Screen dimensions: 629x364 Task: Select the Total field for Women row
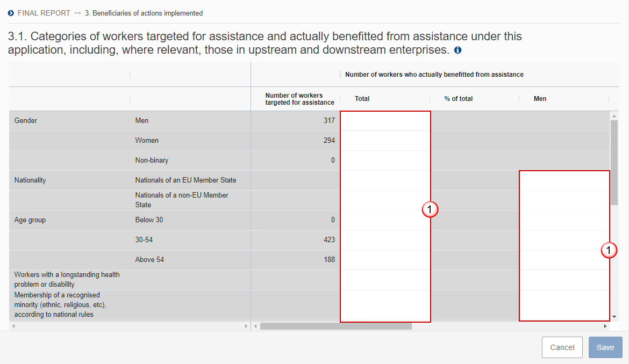385,141
